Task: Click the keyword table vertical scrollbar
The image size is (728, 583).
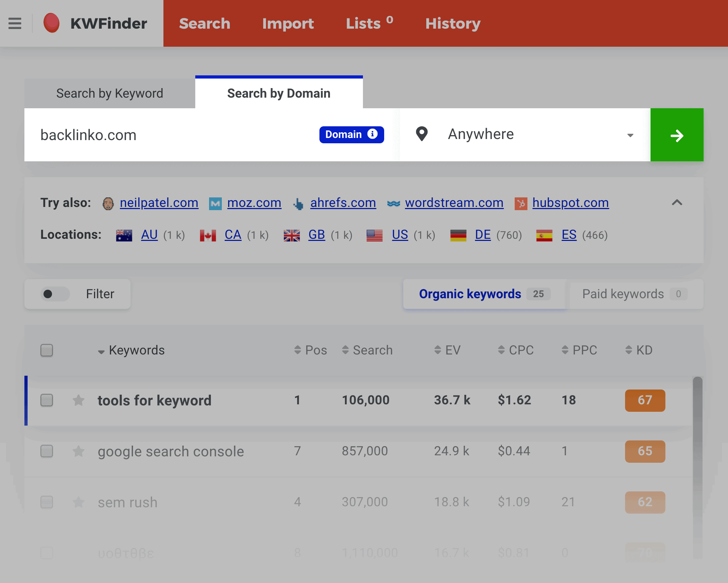Action: (698, 467)
